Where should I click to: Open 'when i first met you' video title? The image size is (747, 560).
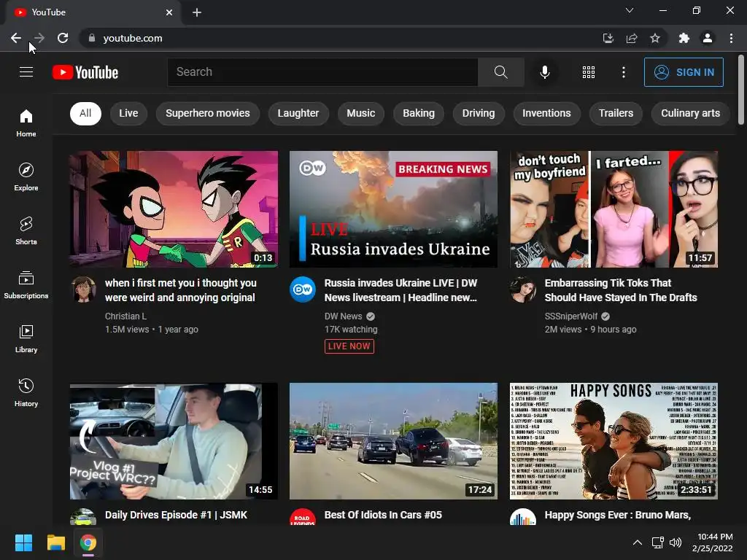[x=181, y=290]
